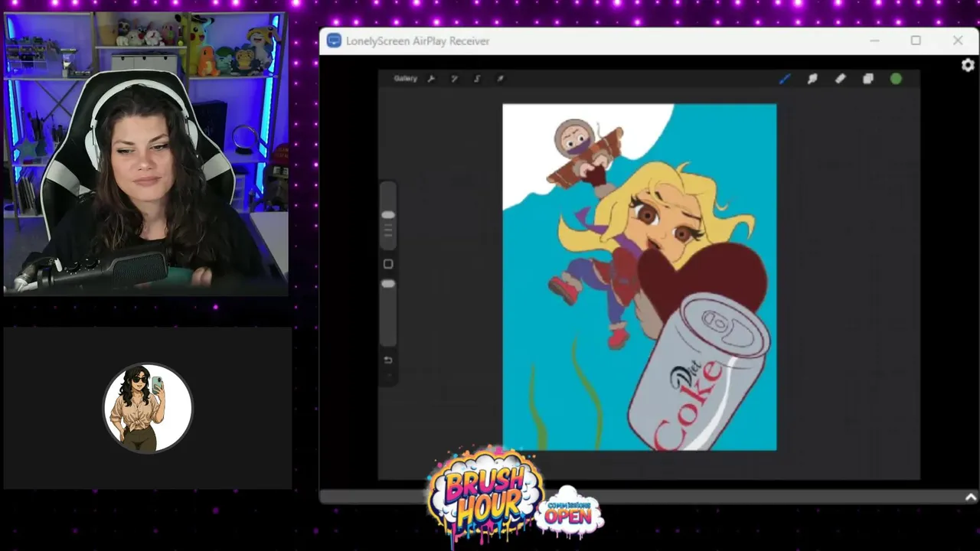The image size is (980, 551).
Task: Open LonelyScreen settings gear
Action: coord(968,65)
